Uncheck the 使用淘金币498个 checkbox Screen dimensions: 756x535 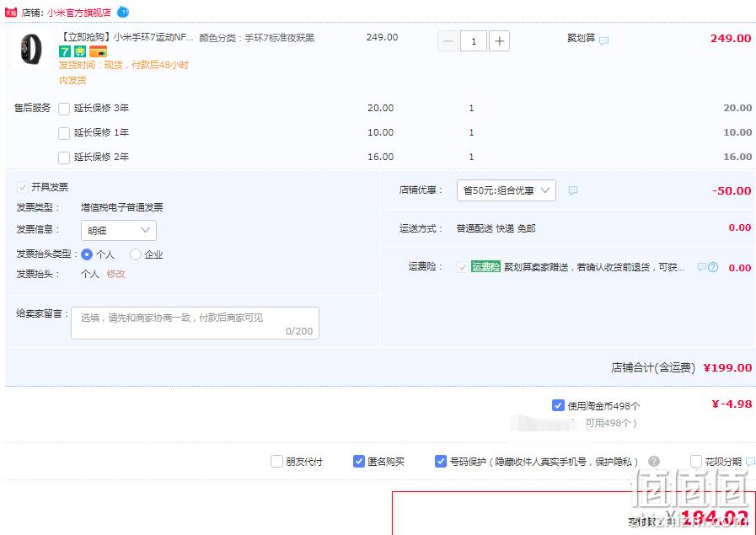point(558,405)
